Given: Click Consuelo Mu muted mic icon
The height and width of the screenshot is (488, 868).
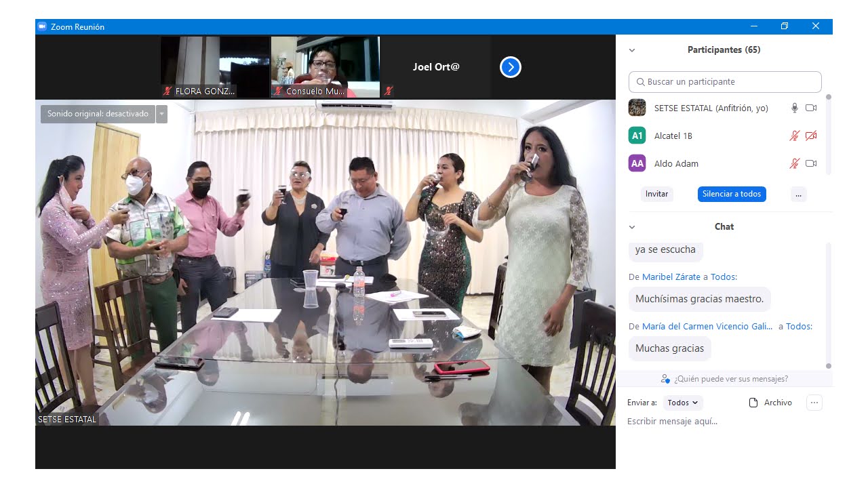Looking at the screenshot, I should 278,91.
